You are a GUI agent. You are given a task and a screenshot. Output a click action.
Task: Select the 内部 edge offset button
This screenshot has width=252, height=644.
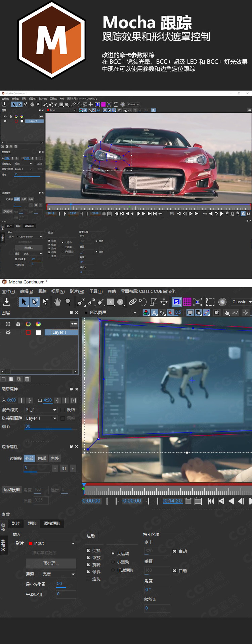42,459
